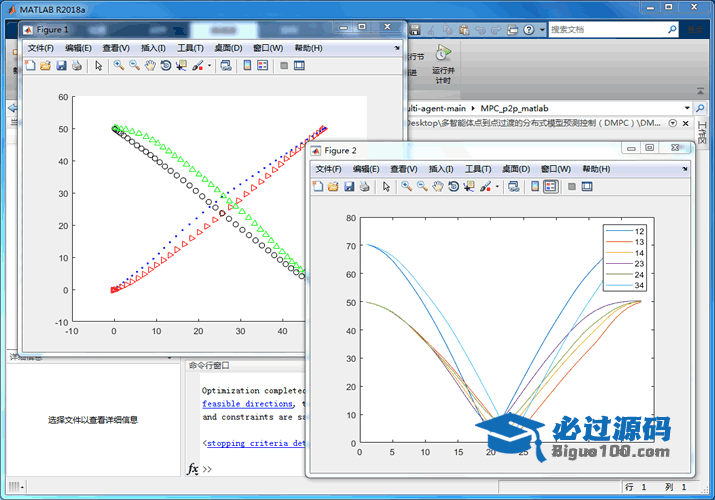
Task: Click Switch Windows icon in MATLAB toolbar
Action: coord(513,30)
